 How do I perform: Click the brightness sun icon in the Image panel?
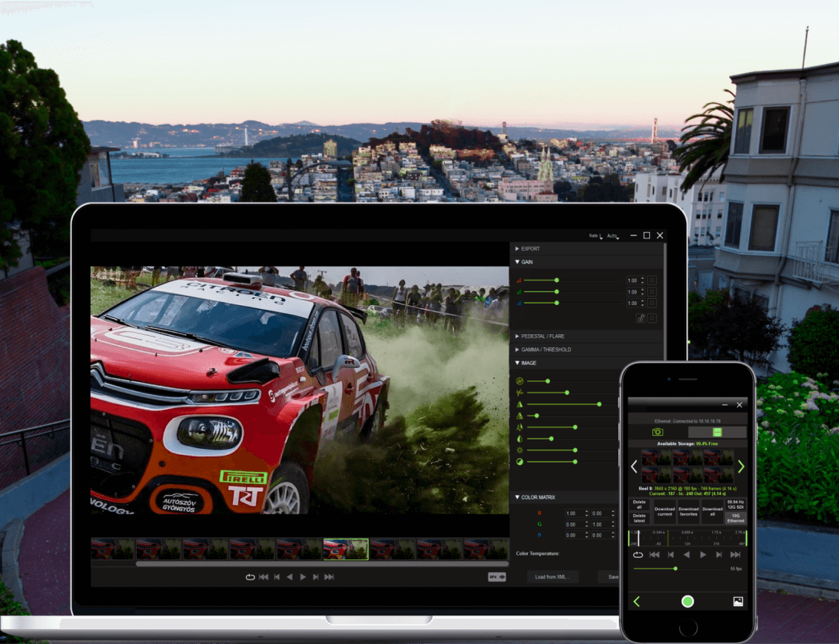tap(519, 450)
